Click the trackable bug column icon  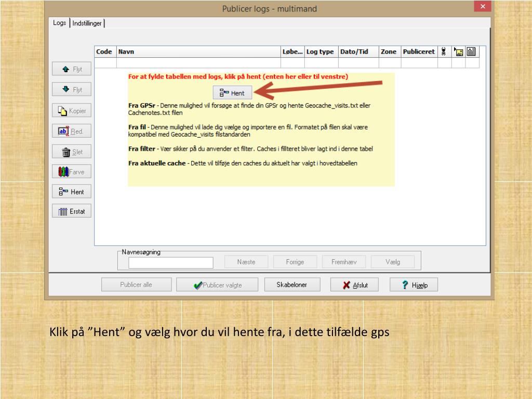[444, 51]
